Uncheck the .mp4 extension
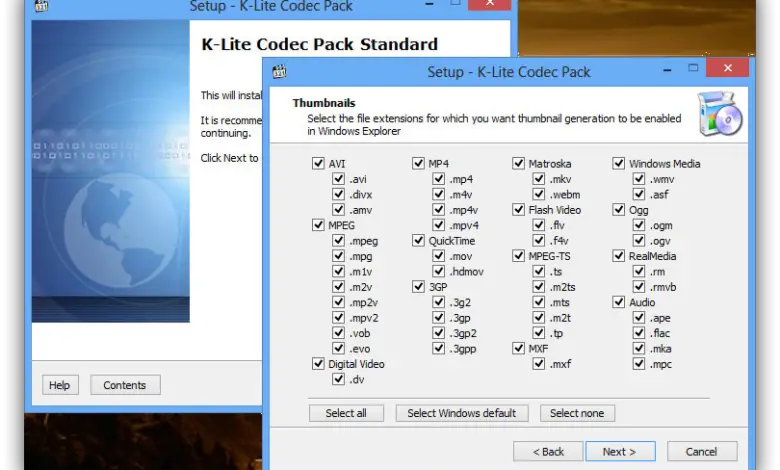The image size is (780, 470). [439, 179]
